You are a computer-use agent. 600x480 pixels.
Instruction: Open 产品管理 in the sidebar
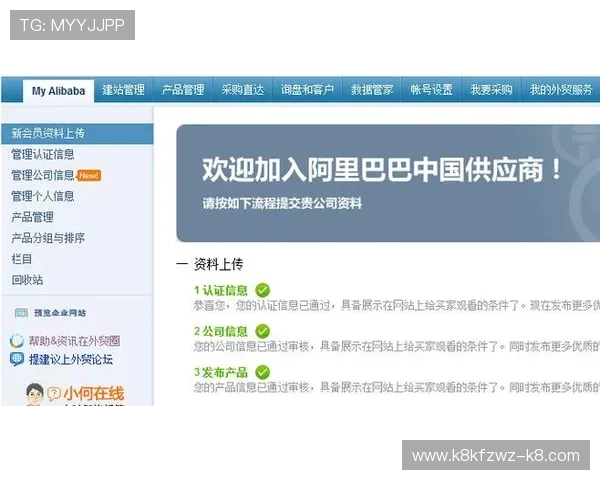point(33,217)
